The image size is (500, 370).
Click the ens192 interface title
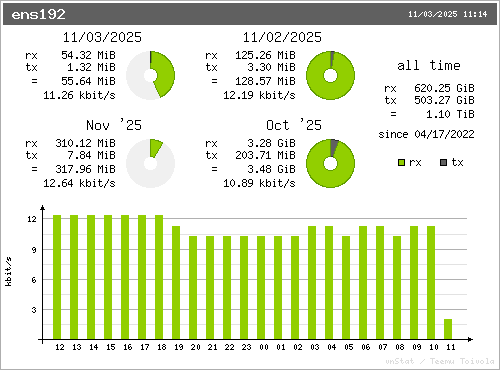tap(38, 15)
